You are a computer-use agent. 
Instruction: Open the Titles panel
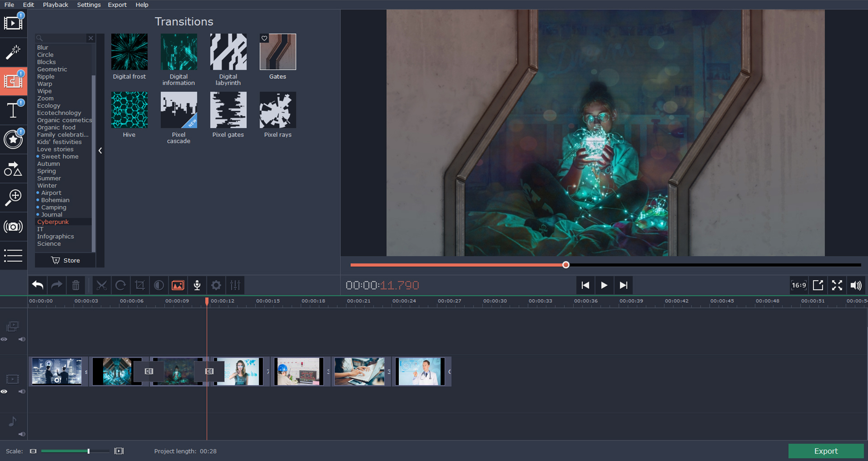click(14, 110)
